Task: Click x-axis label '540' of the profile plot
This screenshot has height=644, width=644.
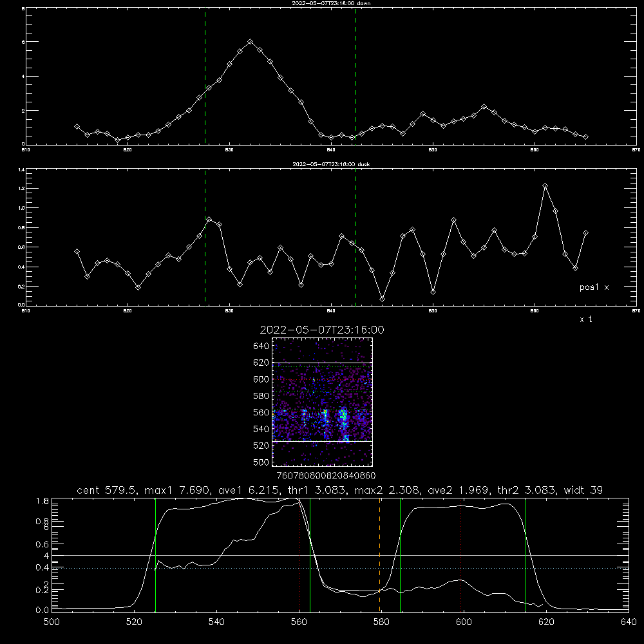Action: [216, 622]
